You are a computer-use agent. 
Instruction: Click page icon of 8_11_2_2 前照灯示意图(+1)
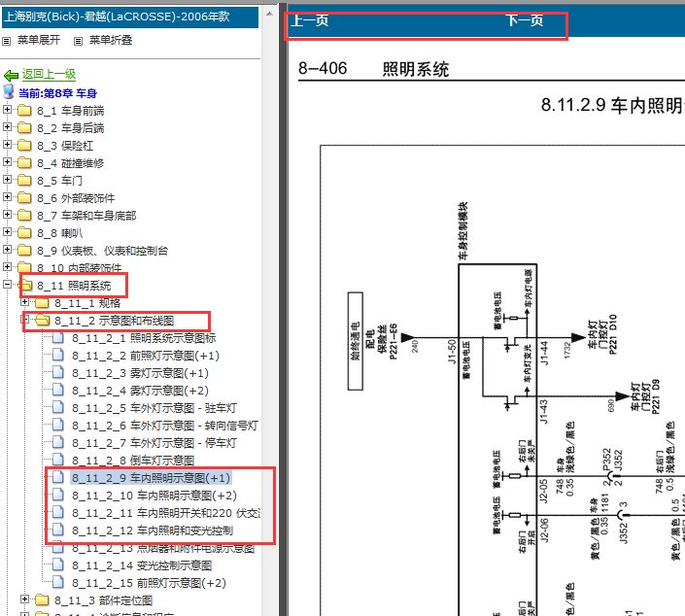point(58,355)
